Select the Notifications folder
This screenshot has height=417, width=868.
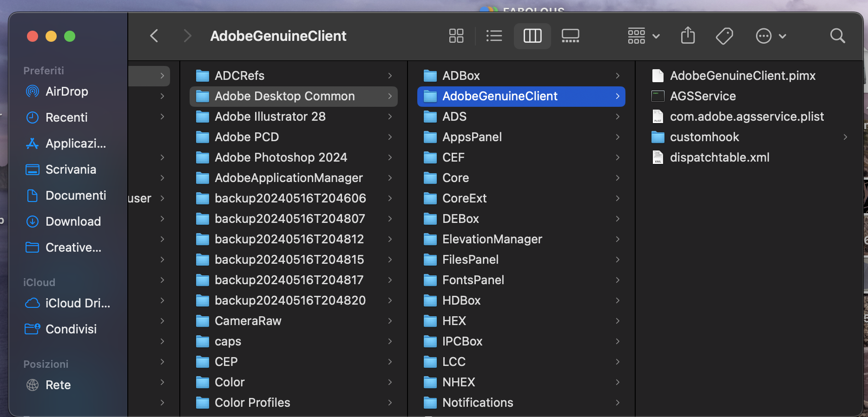(521, 403)
